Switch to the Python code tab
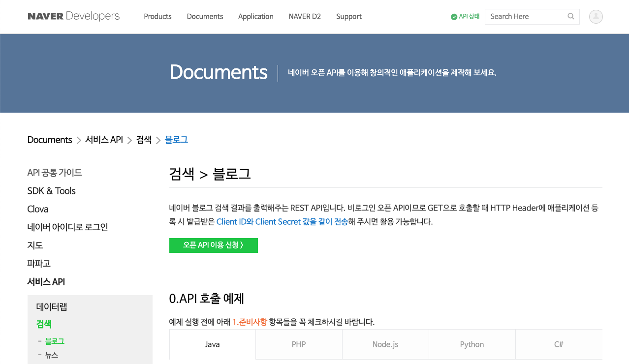The image size is (629, 364). [x=472, y=344]
